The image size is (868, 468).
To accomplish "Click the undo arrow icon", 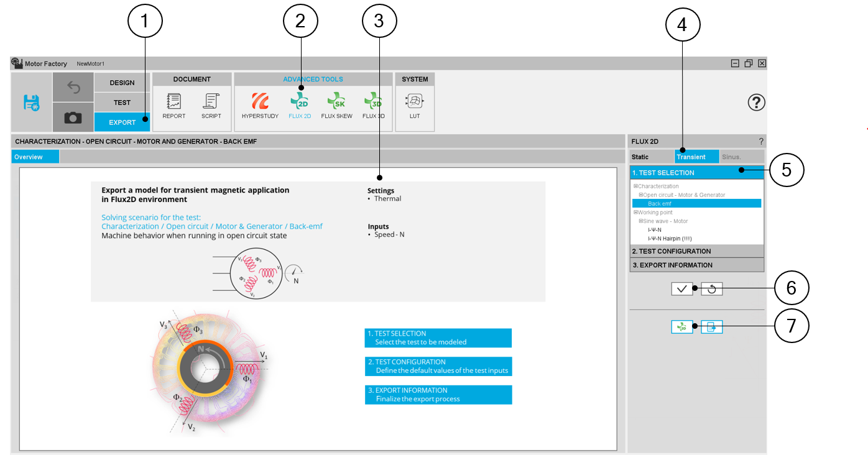I will (73, 88).
